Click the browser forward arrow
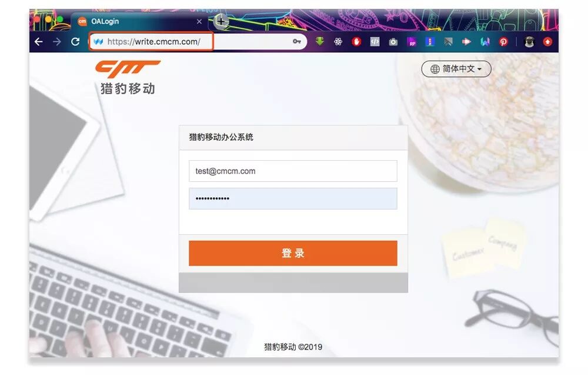The width and height of the screenshot is (588, 375). point(57,42)
